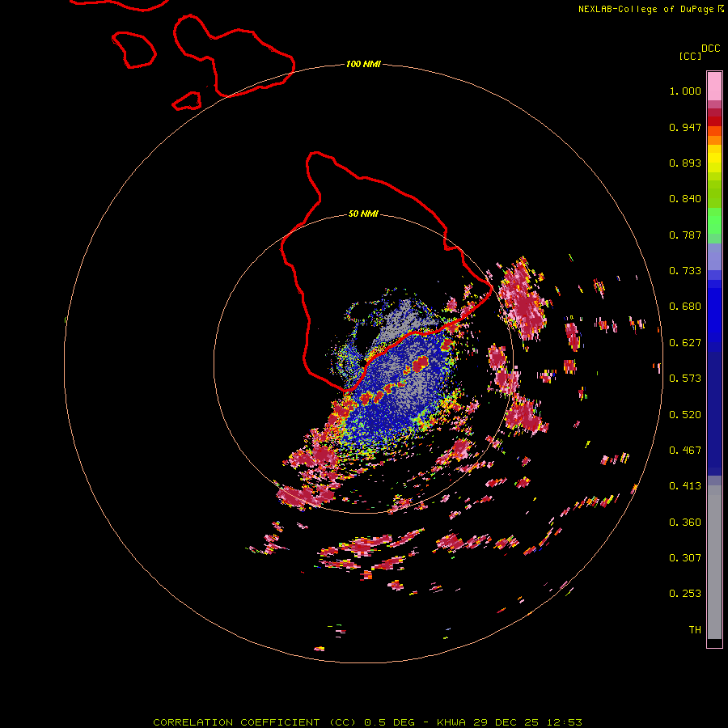Image resolution: width=728 pixels, height=728 pixels.
Task: Click the 50 NMI range ring label
Action: click(x=363, y=214)
